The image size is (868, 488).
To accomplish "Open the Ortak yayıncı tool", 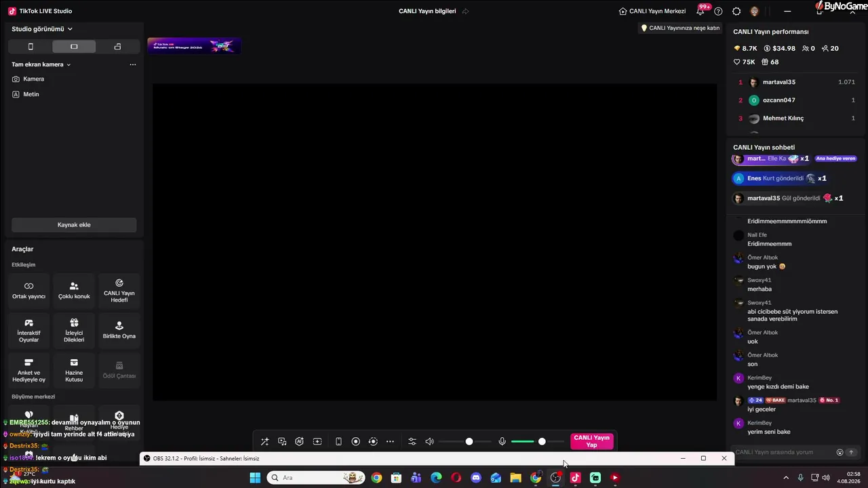I will pyautogui.click(x=28, y=291).
